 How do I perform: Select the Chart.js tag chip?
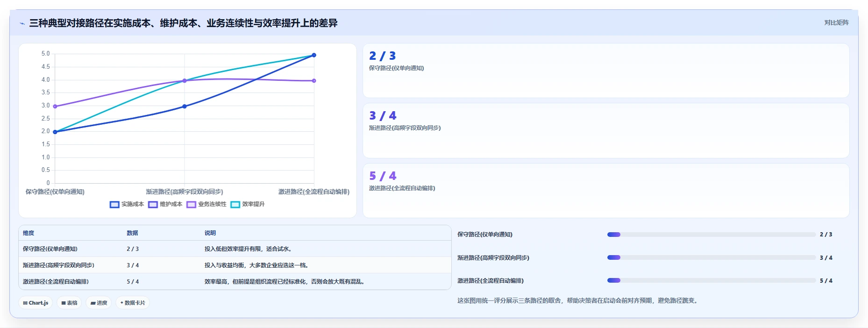36,303
